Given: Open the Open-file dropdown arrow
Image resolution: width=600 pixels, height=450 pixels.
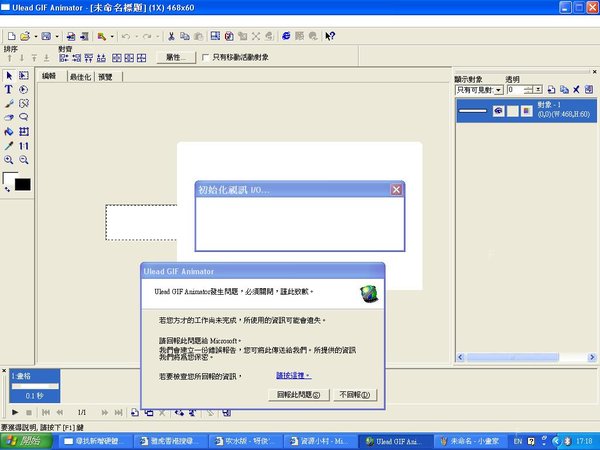Looking at the screenshot, I should [x=36, y=36].
